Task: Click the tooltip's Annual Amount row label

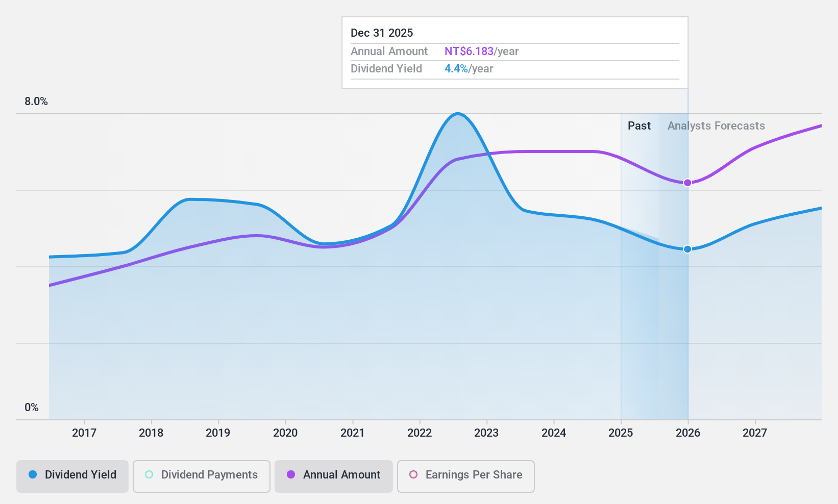Action: pos(389,52)
